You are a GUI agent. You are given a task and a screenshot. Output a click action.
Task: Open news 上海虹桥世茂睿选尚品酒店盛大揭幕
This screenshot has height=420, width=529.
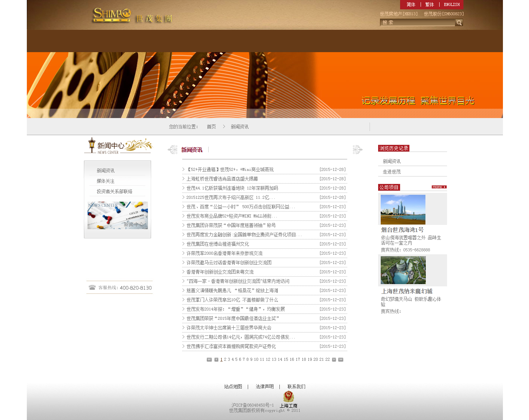222,179
